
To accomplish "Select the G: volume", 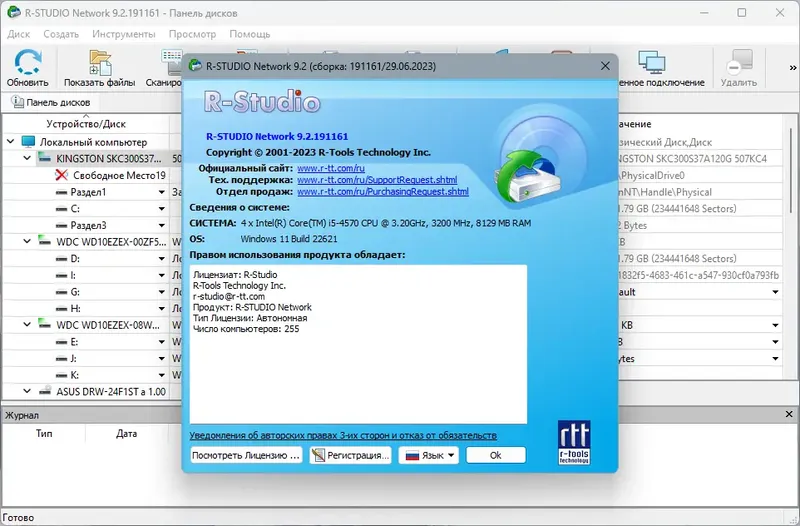I will (75, 292).
